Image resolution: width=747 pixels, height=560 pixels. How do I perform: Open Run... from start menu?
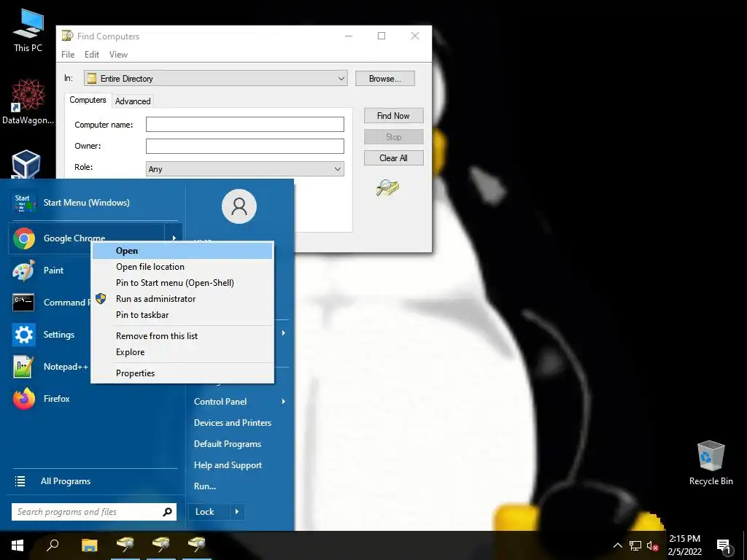point(205,486)
